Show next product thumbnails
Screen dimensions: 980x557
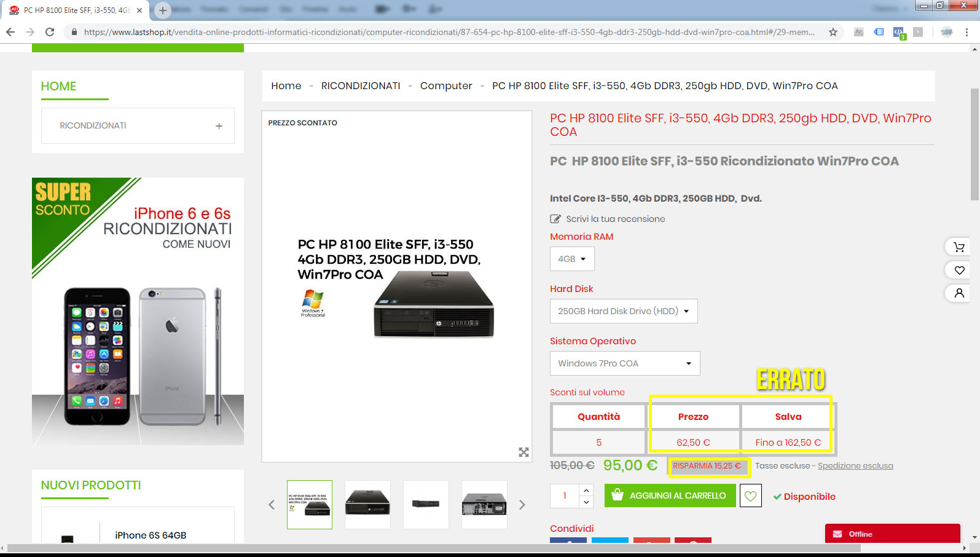[522, 505]
